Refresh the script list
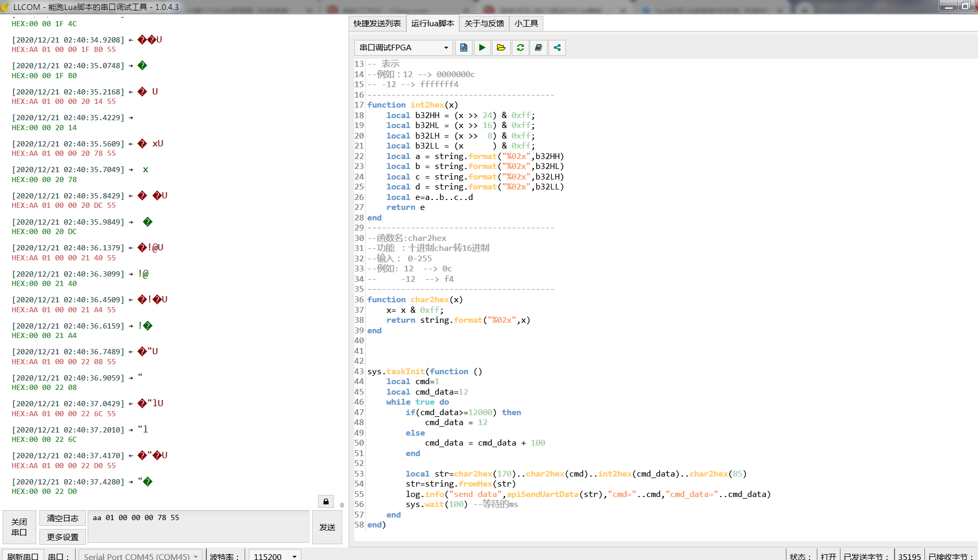 (520, 48)
